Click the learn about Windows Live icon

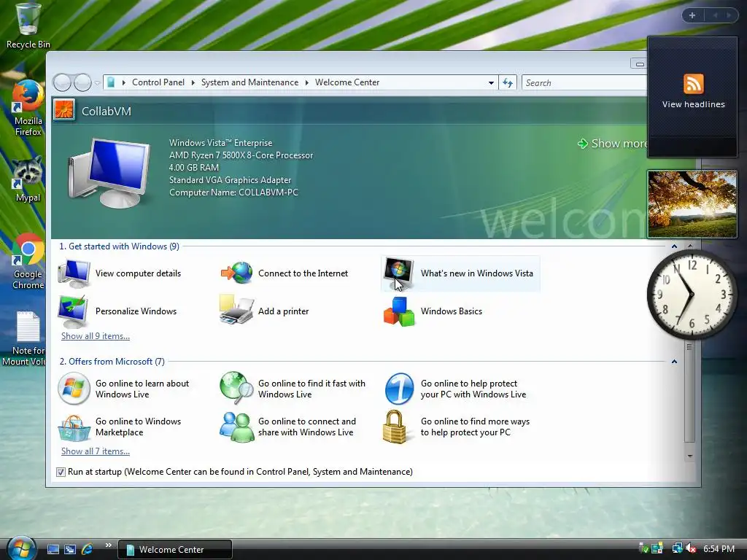tap(74, 389)
